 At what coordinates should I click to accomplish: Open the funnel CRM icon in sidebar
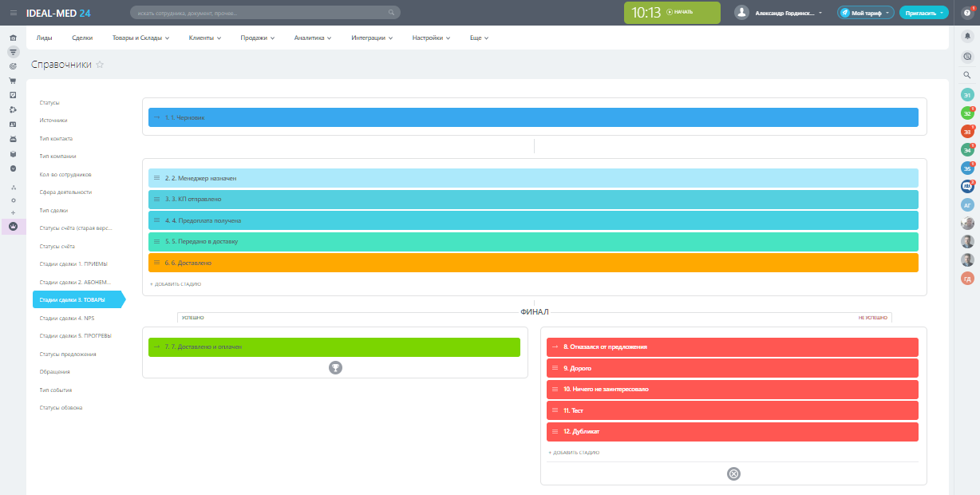[x=13, y=52]
